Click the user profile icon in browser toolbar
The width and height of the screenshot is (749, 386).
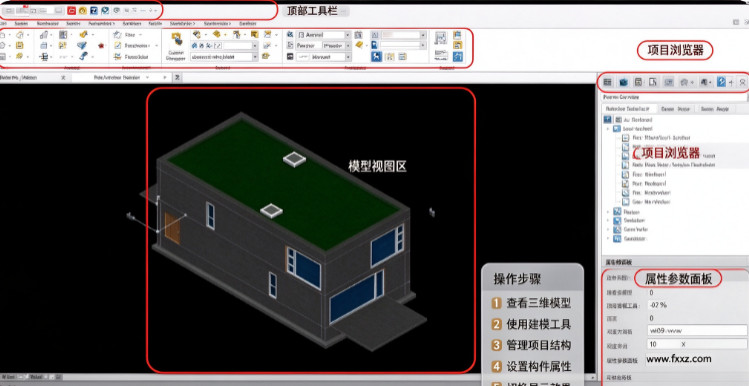742,82
